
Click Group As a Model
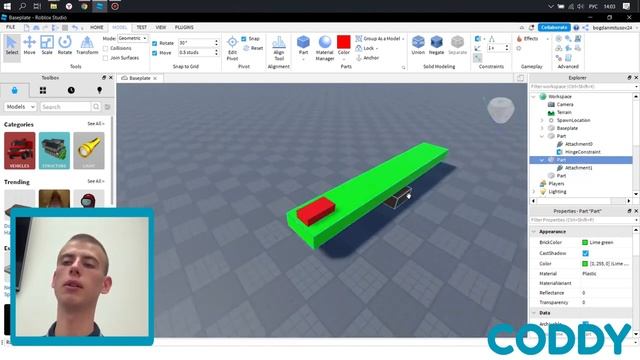379,38
